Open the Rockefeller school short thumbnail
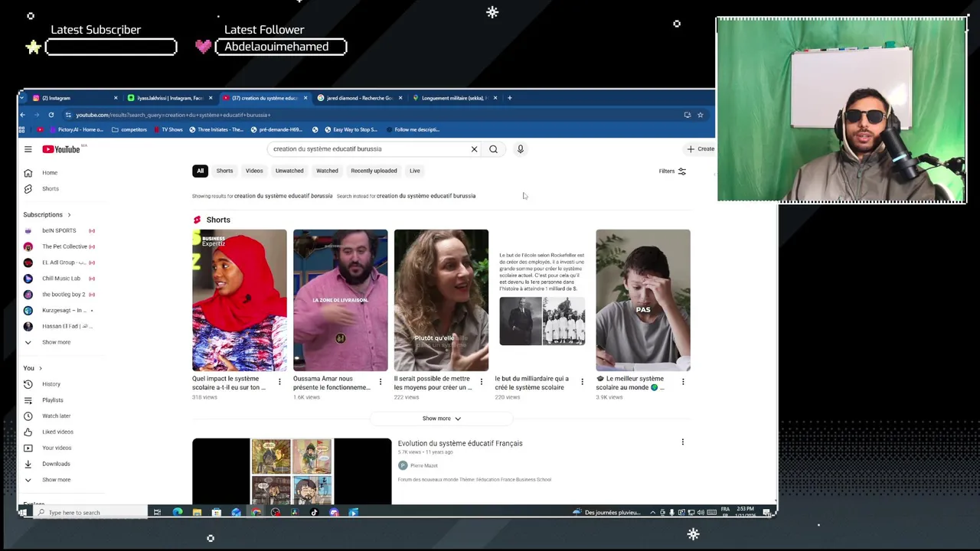The width and height of the screenshot is (980, 551). point(542,300)
